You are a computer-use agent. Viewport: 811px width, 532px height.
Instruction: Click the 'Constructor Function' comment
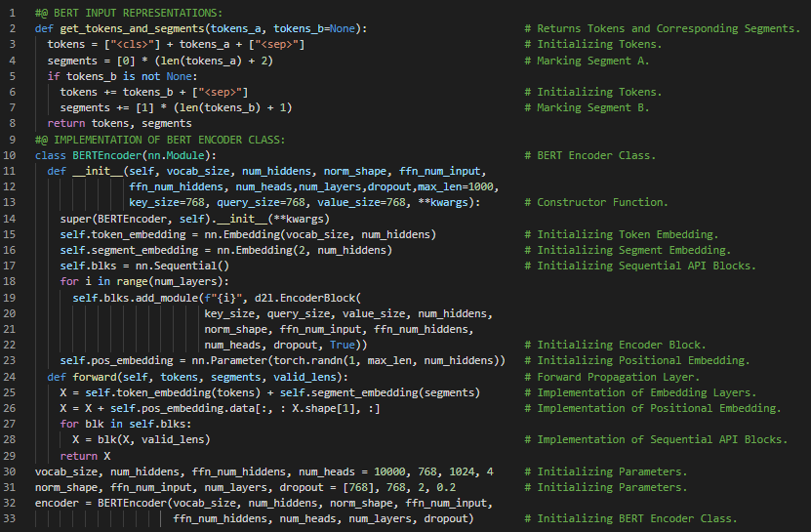pyautogui.click(x=602, y=203)
